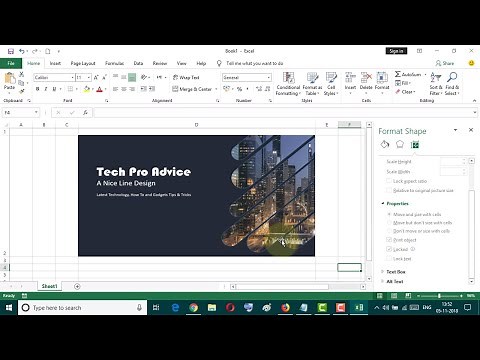Click the Underline button
Screen dimensions: 480x360
(54, 89)
